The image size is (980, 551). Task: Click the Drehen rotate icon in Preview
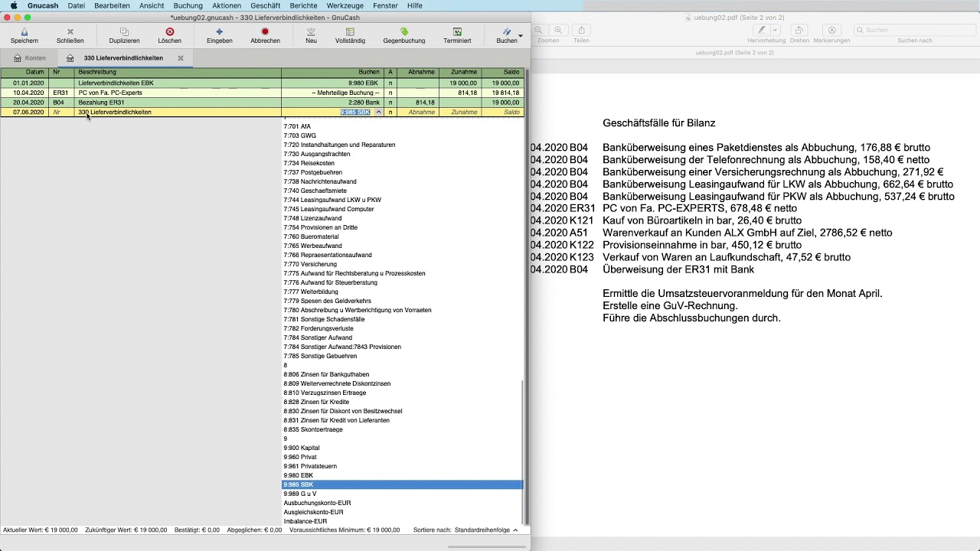pyautogui.click(x=799, y=30)
